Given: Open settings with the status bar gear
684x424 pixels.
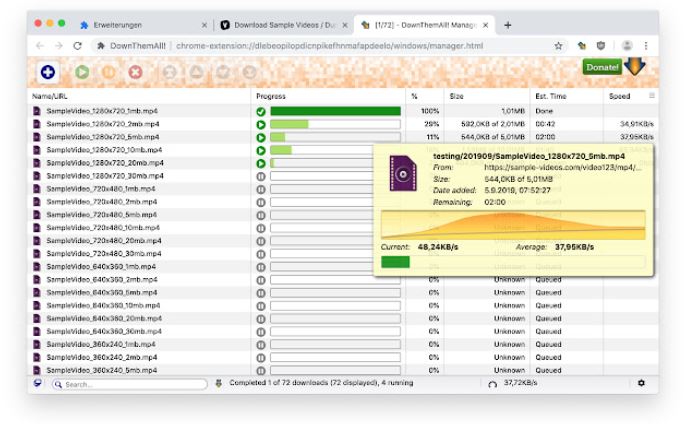Looking at the screenshot, I should tap(641, 383).
